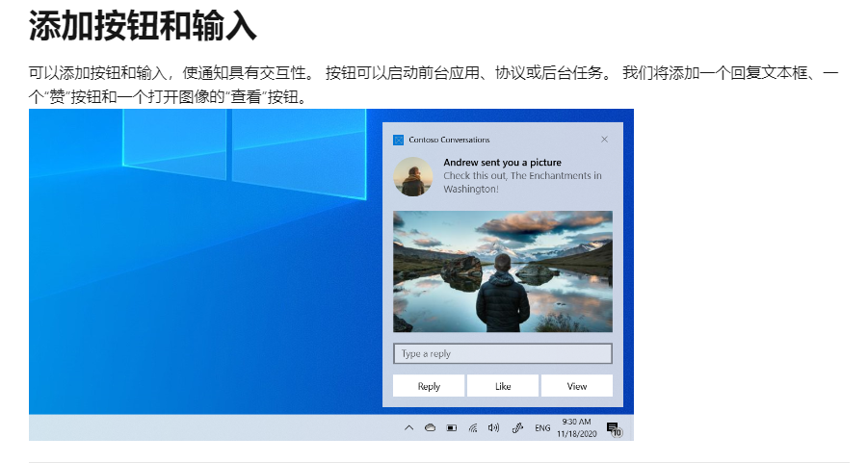
Task: Open the Wi-Fi network tray icon
Action: [473, 427]
